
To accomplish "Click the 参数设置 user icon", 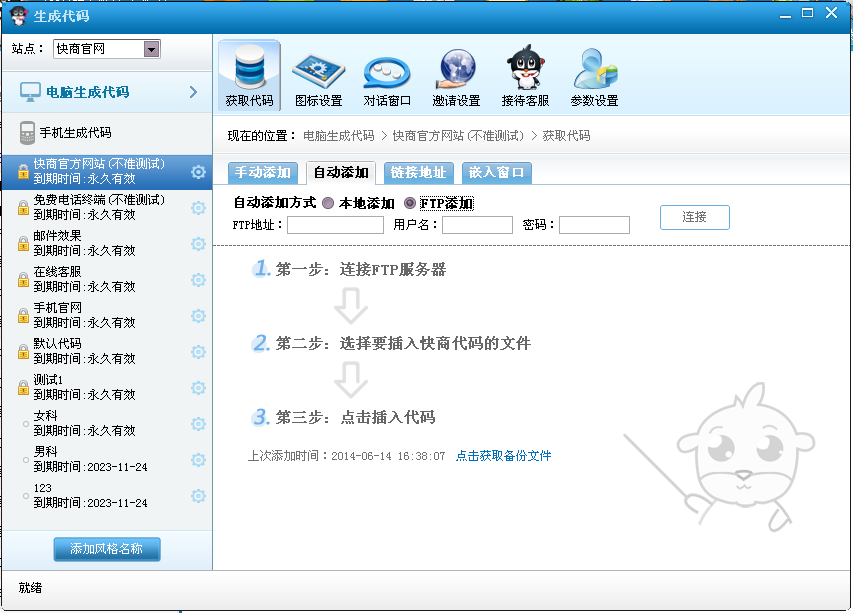I will [594, 69].
